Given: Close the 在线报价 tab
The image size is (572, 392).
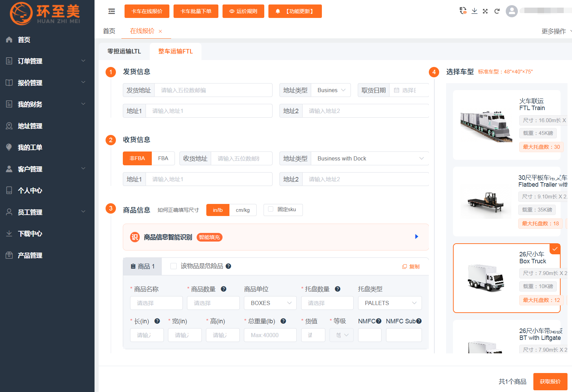Looking at the screenshot, I should click(x=160, y=31).
